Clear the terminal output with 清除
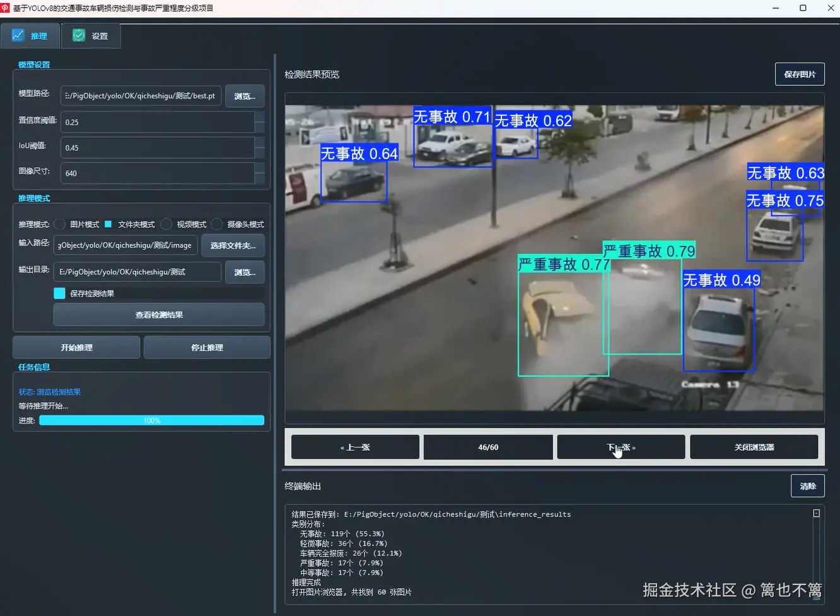840x616 pixels. pos(808,486)
